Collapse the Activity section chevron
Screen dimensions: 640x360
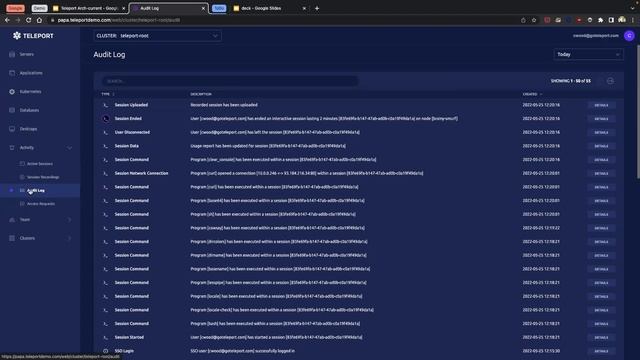[69, 148]
